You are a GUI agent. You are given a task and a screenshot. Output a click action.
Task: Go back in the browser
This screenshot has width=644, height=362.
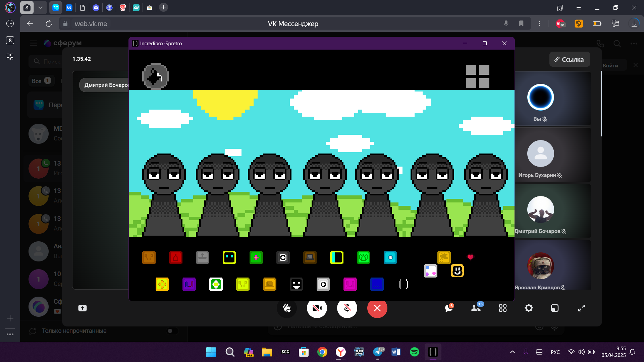pos(30,23)
